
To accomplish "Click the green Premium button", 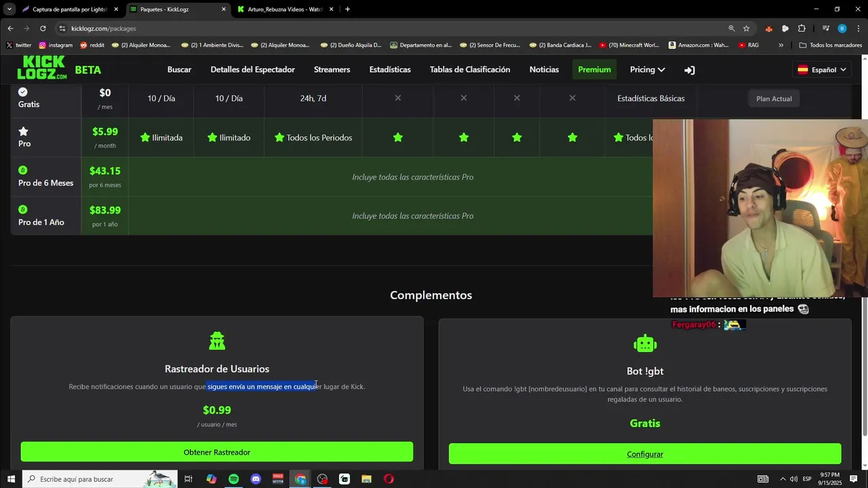I will click(x=594, y=70).
